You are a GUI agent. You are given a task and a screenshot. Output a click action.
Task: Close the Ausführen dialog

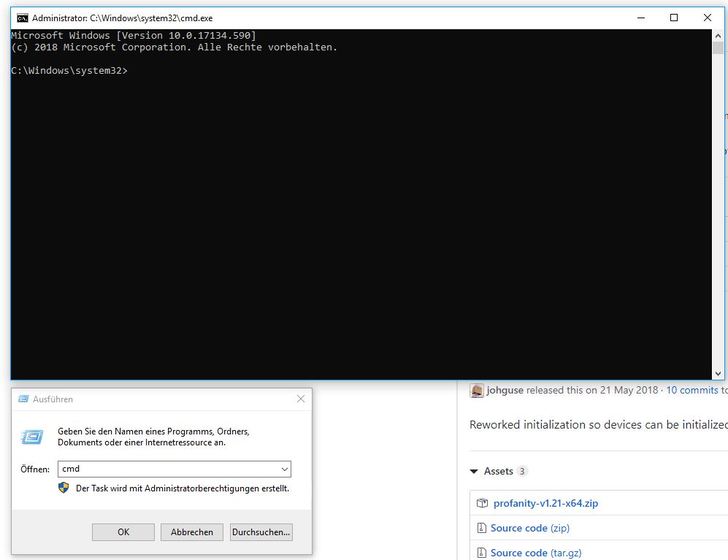(301, 399)
